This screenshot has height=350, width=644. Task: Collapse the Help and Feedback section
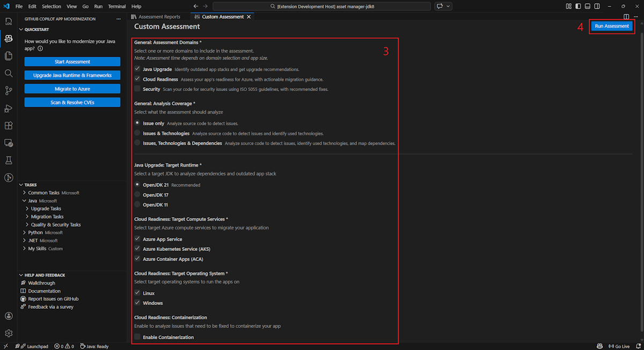pyautogui.click(x=45, y=275)
